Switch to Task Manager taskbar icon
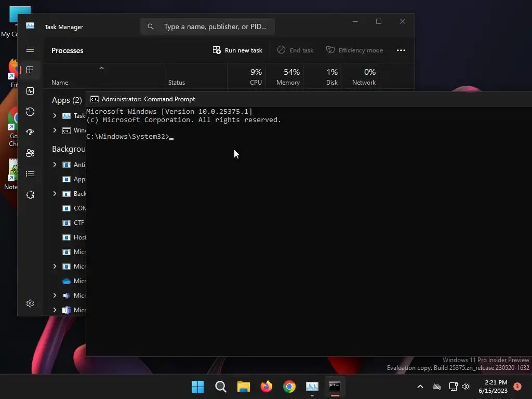Viewport: 532px width, 399px height. pyautogui.click(x=312, y=387)
